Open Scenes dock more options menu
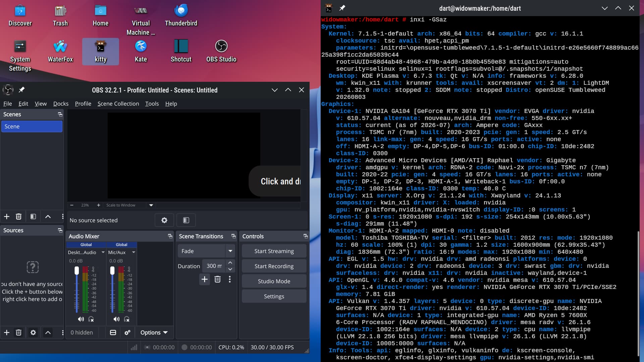Screen dimensions: 644x362 click(62, 217)
